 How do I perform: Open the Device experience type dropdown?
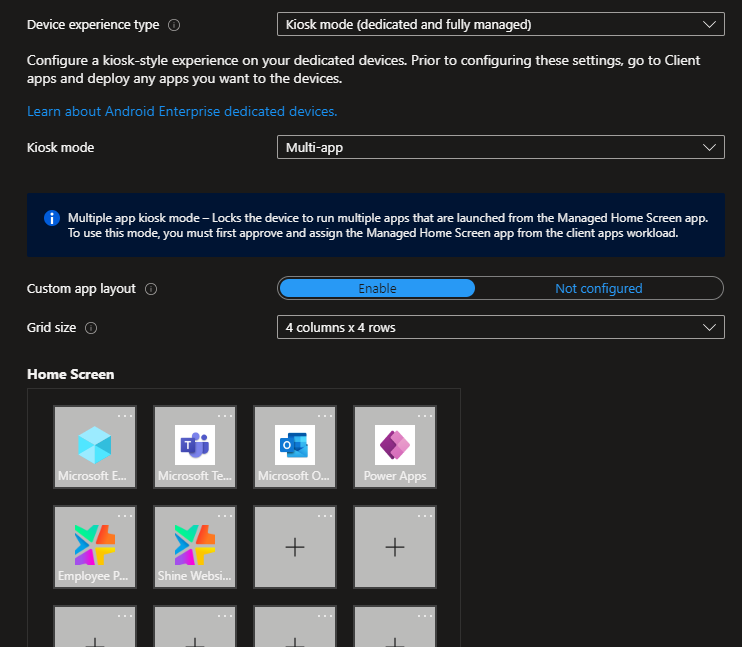pos(500,24)
